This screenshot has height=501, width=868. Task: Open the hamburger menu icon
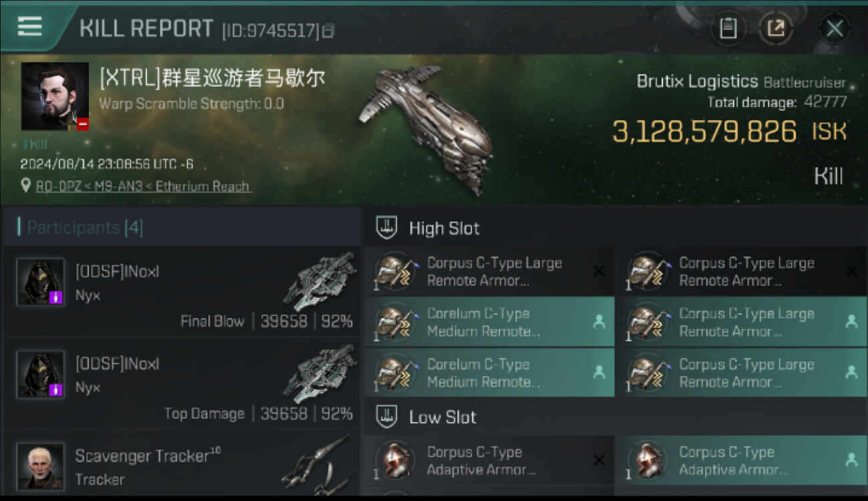coord(30,27)
